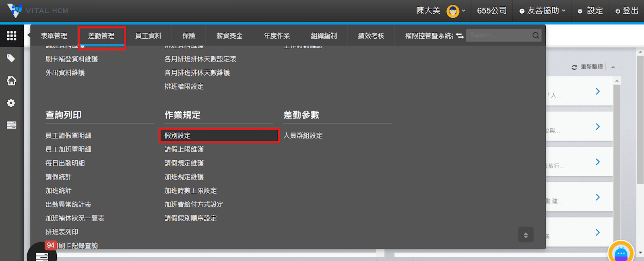
Task: Click the menu scroll up/down toggle button
Action: click(x=526, y=235)
